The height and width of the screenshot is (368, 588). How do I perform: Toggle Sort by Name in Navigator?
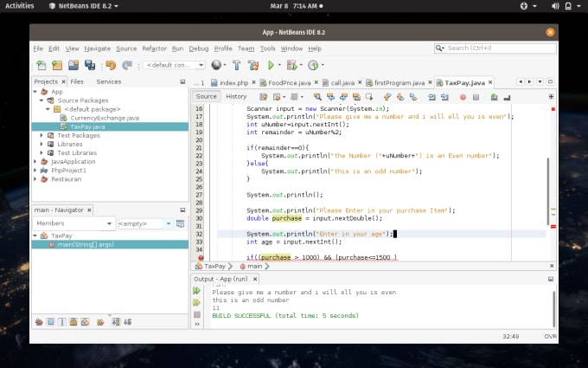[116, 322]
